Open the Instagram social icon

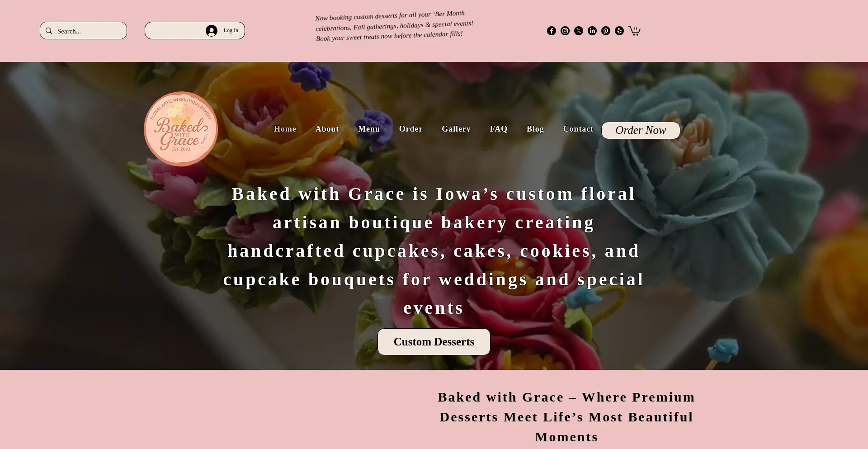[565, 31]
